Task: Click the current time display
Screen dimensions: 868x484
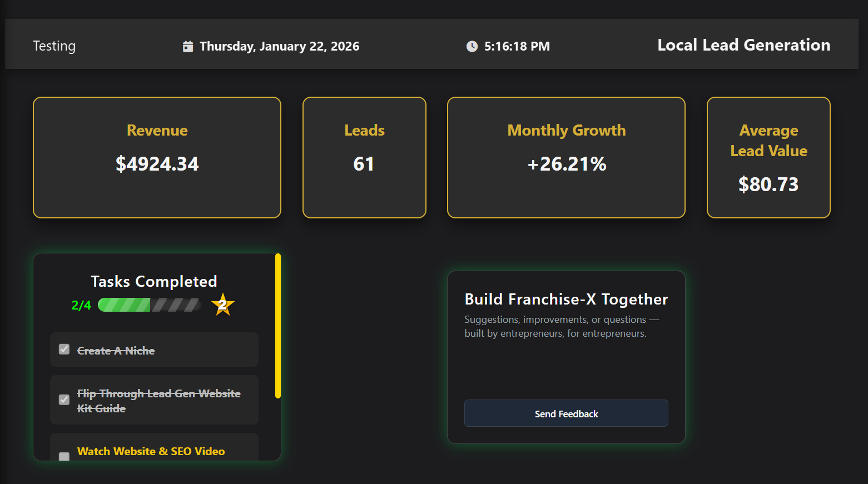Action: coord(517,47)
